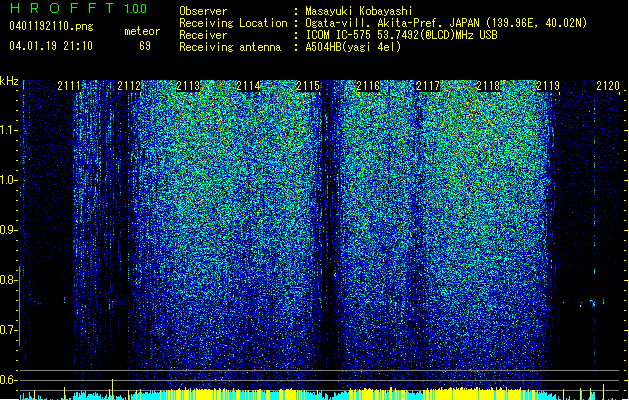Click the timestamp 04.01.19 21:10
629x400 pixels.
(51, 46)
